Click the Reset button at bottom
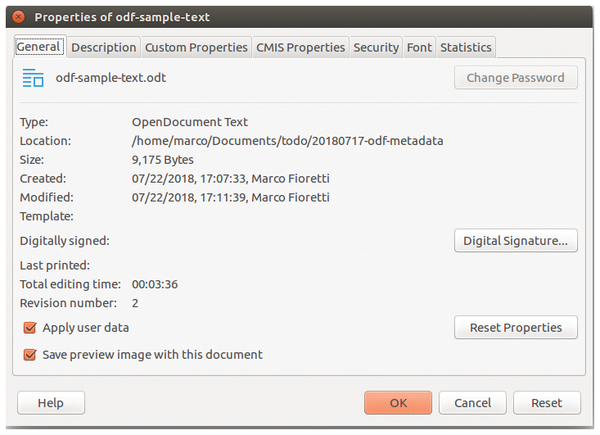600x435 pixels. tap(546, 403)
